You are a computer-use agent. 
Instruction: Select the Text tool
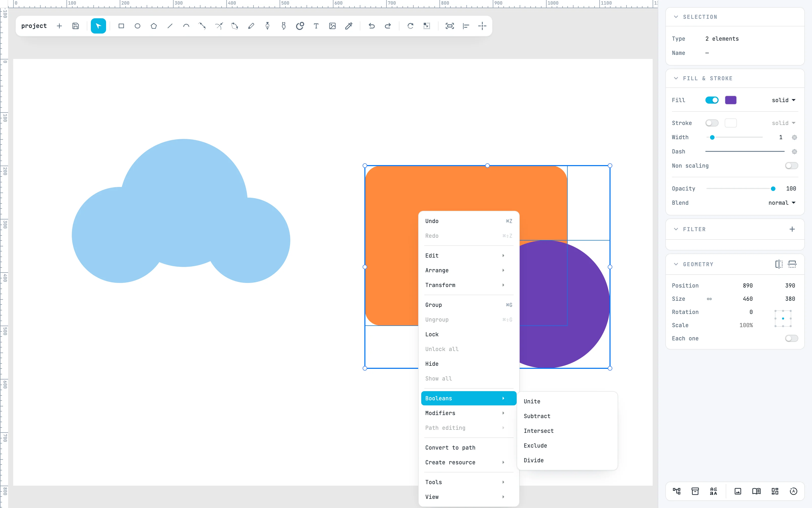point(316,26)
